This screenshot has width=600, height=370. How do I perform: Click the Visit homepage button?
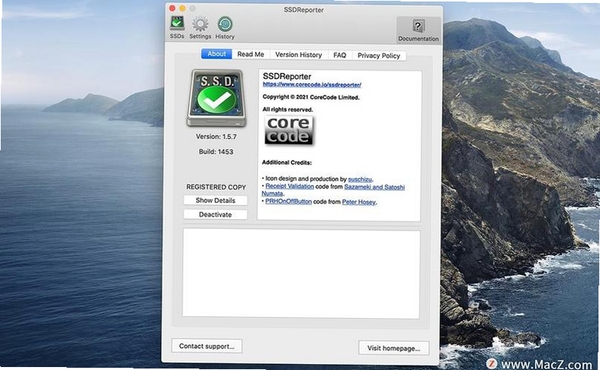[394, 348]
